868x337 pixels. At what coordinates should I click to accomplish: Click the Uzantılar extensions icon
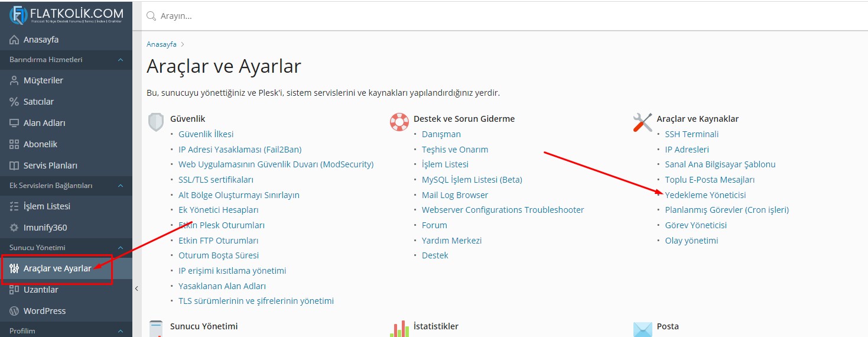(x=14, y=290)
